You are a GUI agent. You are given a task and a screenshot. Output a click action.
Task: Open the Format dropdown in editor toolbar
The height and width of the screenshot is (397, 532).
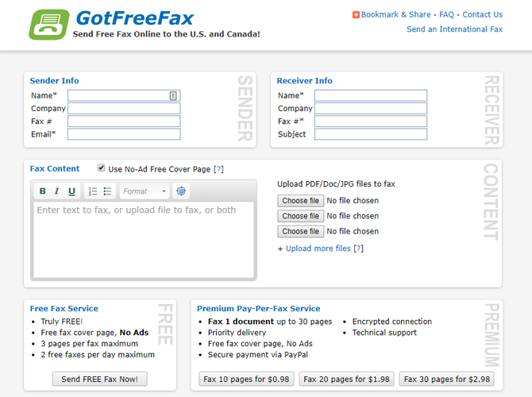pyautogui.click(x=145, y=191)
